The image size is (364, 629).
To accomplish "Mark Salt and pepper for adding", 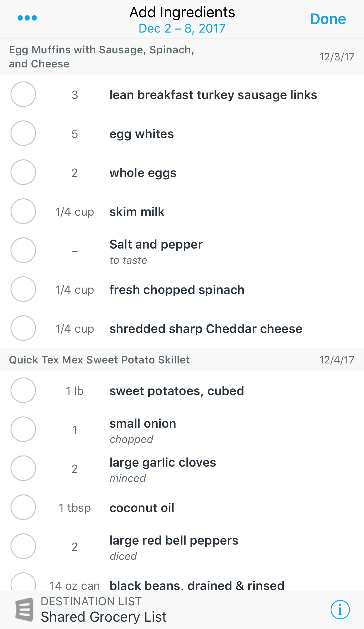I will [x=23, y=250].
